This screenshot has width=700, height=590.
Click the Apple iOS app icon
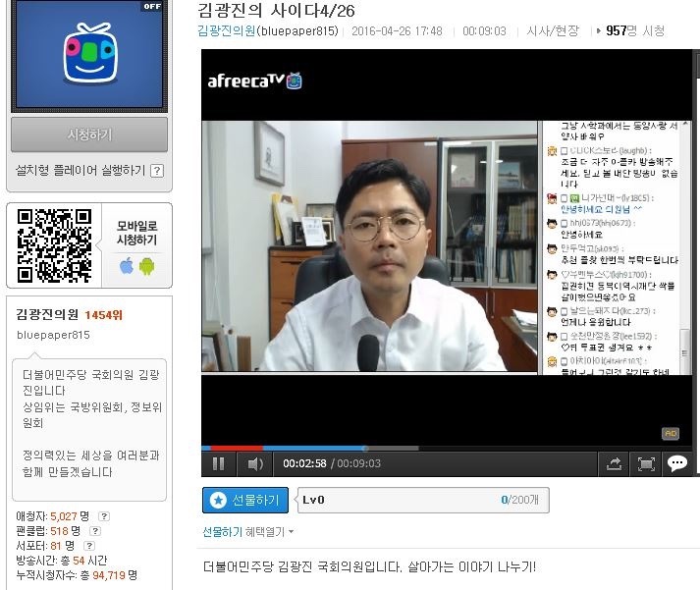[126, 265]
